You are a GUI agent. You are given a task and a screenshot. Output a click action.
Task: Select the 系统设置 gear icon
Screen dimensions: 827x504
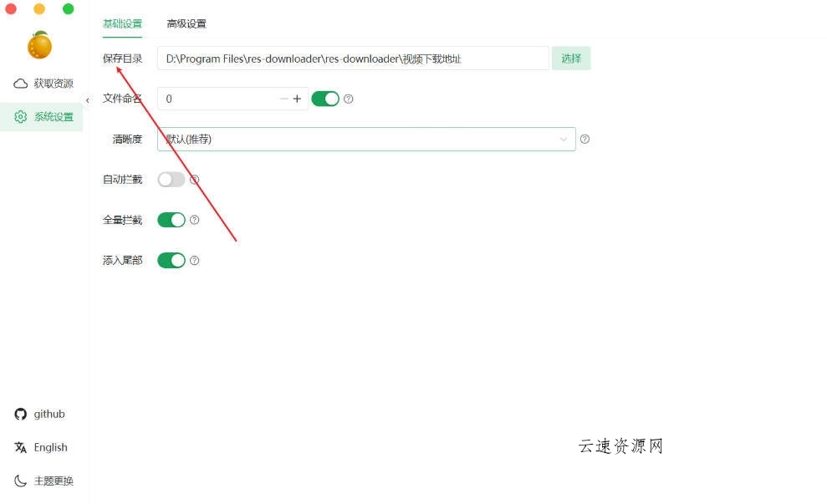[20, 116]
